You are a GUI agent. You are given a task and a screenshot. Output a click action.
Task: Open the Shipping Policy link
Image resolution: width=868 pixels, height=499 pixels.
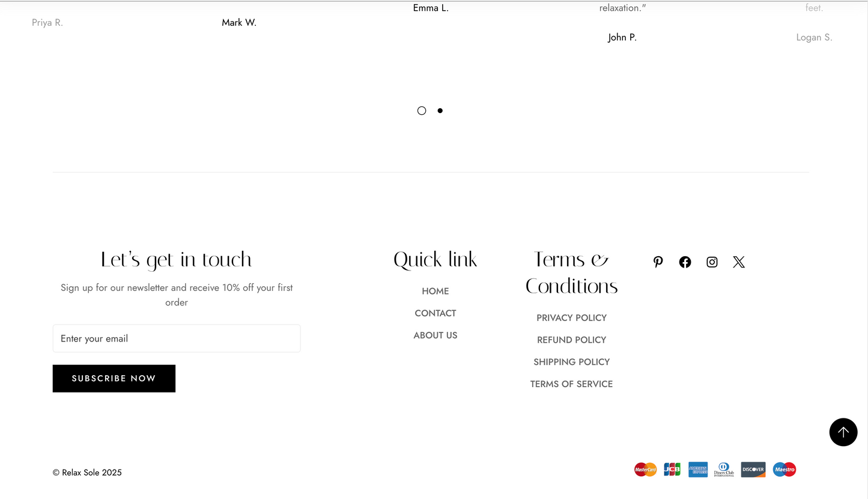click(x=572, y=362)
